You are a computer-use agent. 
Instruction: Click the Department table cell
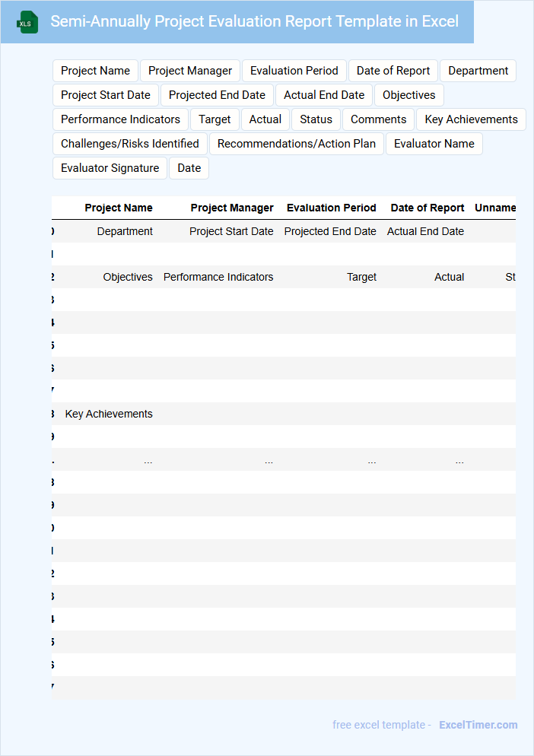(x=125, y=231)
